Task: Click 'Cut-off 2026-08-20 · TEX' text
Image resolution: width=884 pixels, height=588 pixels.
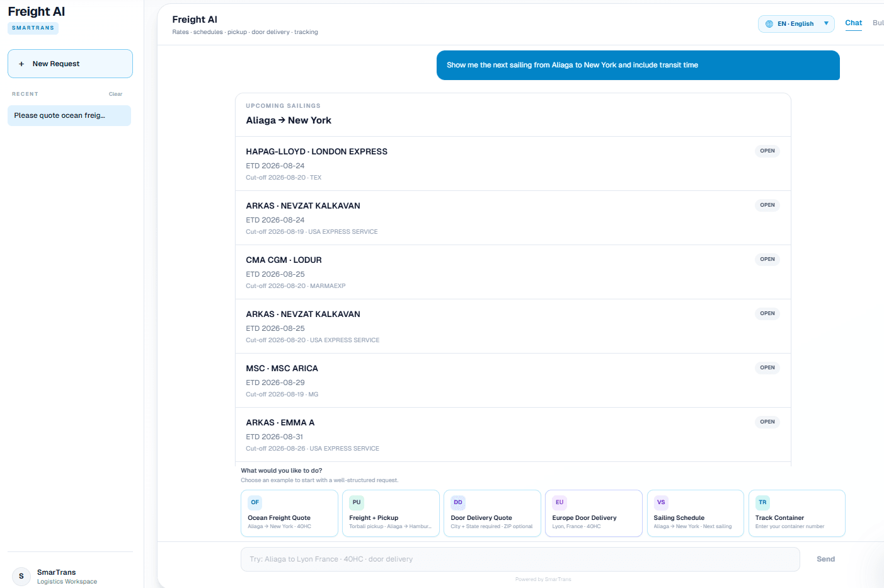Action: pyautogui.click(x=284, y=178)
